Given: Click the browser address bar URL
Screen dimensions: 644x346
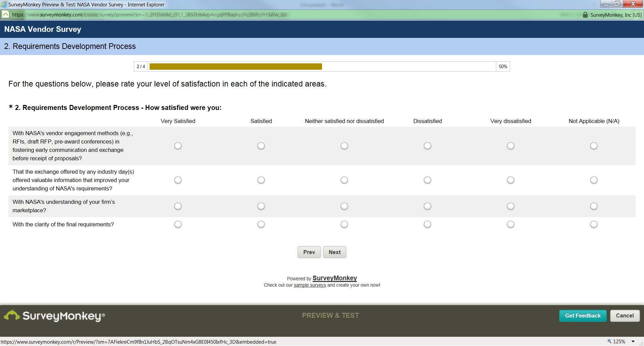Looking at the screenshot, I should (x=149, y=15).
